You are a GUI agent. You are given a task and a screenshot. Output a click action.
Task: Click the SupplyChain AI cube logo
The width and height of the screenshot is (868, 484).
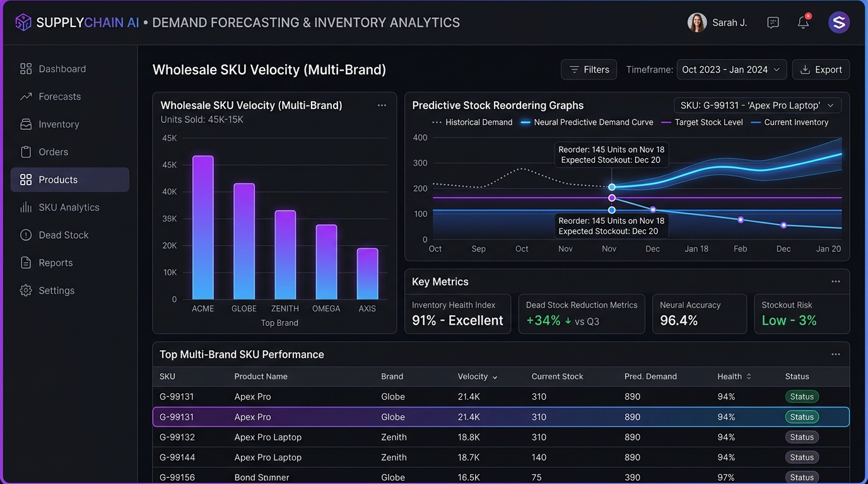23,23
